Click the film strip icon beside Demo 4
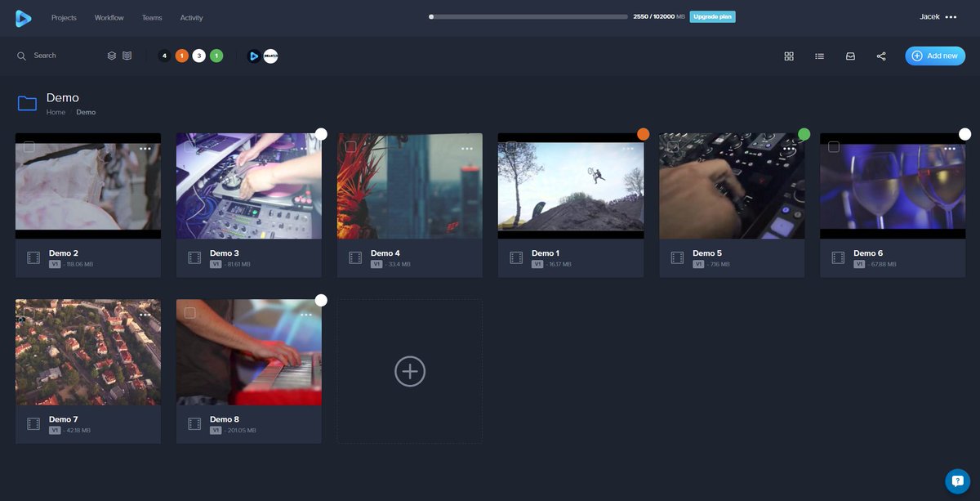This screenshot has height=501, width=980. point(355,257)
